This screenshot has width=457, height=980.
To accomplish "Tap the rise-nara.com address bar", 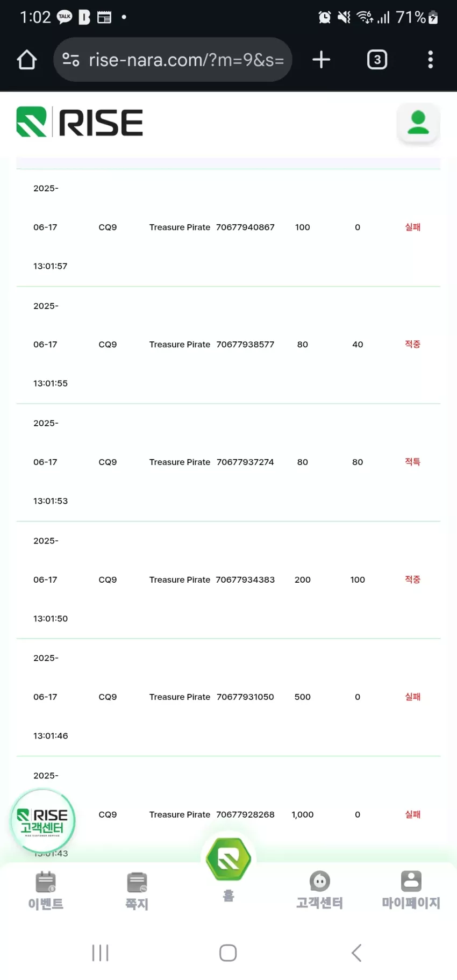I will (173, 60).
